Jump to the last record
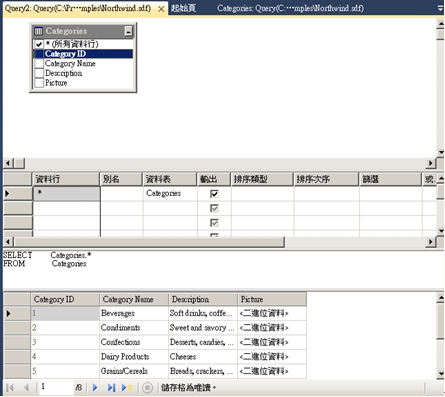Image resolution: width=445 pixels, height=397 pixels. 111,388
